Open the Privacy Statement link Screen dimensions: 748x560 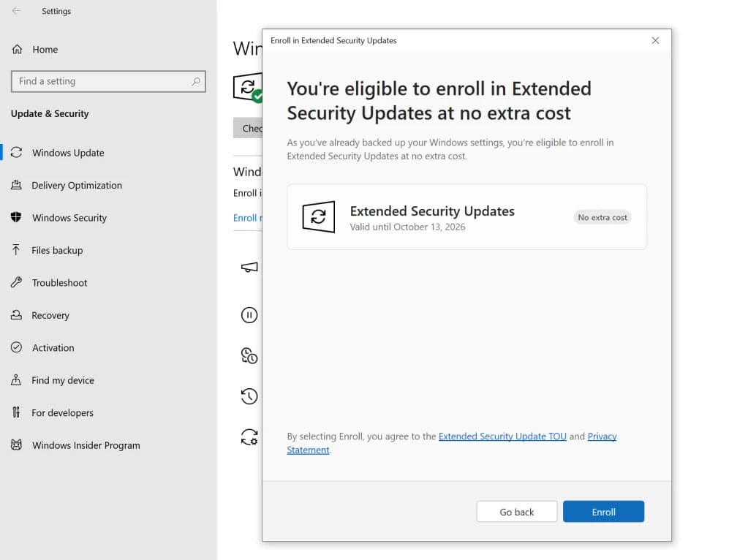point(602,436)
